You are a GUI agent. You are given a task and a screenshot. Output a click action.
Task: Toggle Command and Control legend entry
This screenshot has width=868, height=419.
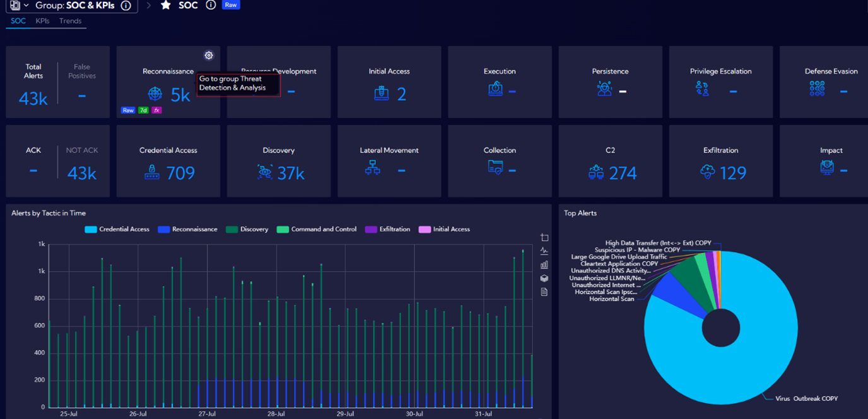pos(317,229)
